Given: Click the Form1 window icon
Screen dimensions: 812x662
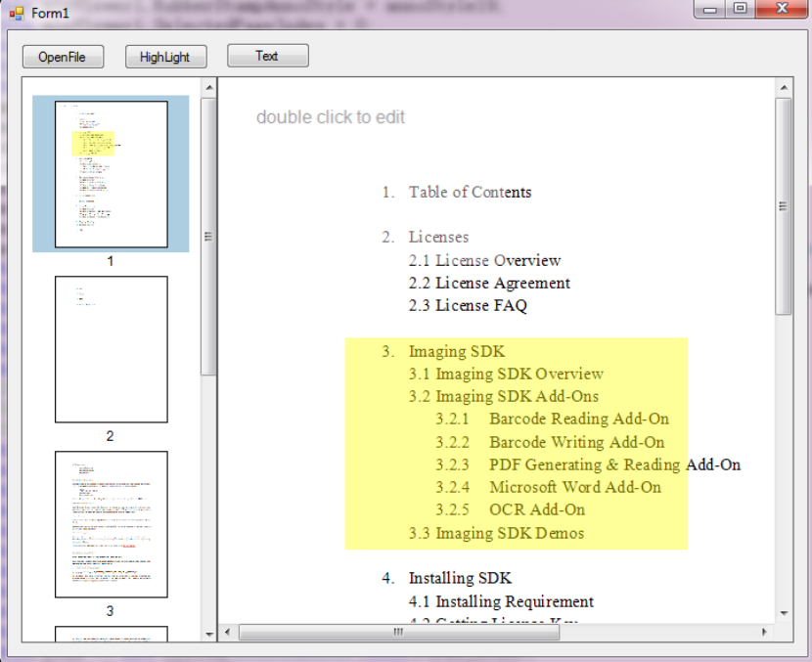Looking at the screenshot, I should click(x=16, y=13).
